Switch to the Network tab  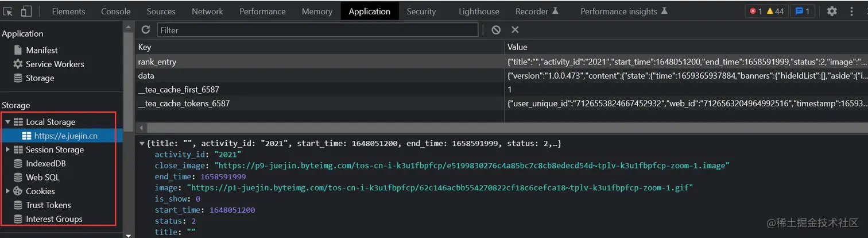[x=207, y=11]
